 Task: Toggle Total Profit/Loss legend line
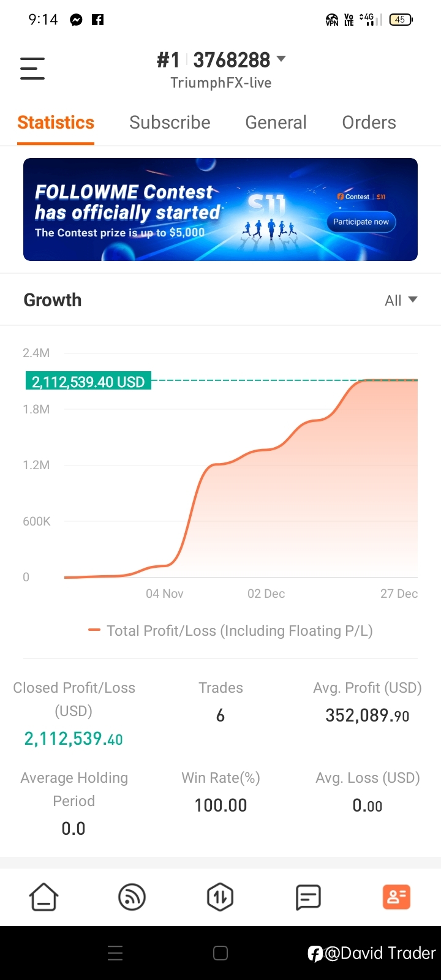pyautogui.click(x=230, y=631)
